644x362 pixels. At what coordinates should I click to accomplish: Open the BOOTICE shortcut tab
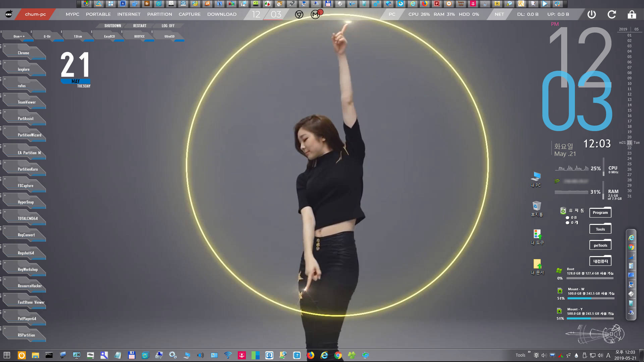tap(140, 36)
